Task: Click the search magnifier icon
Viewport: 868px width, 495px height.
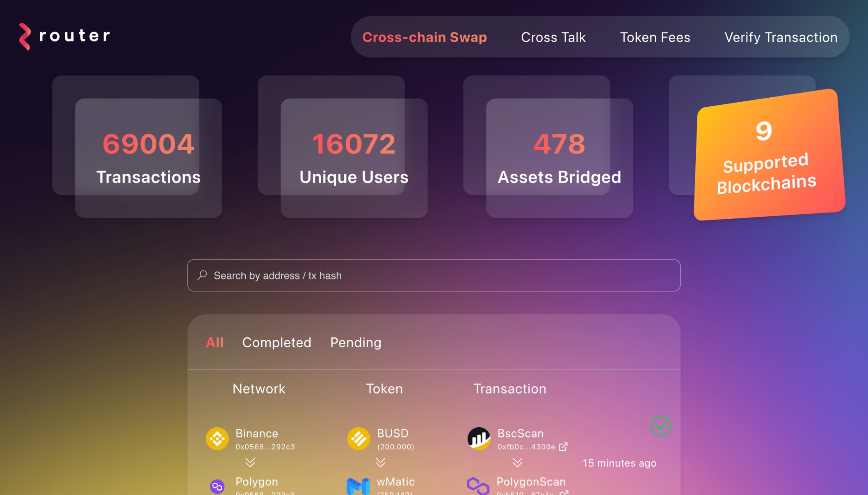Action: click(x=202, y=275)
